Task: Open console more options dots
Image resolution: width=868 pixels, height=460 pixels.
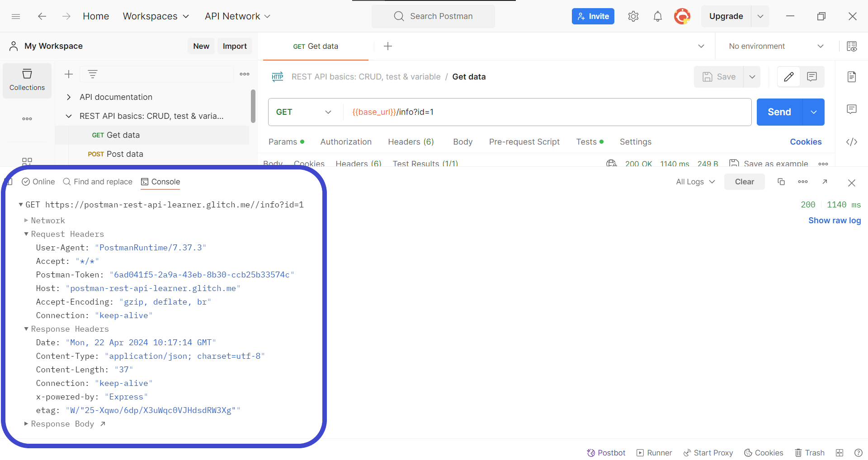Action: (803, 182)
